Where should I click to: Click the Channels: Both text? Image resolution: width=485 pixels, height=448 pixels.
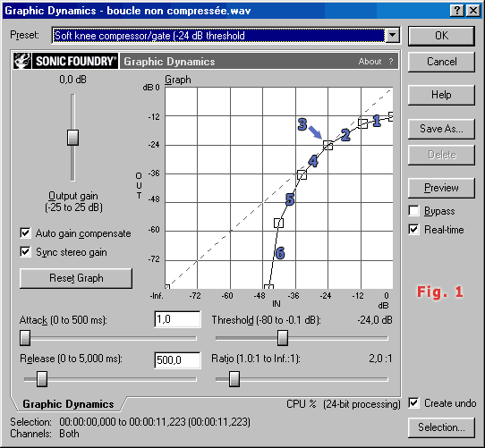pyautogui.click(x=45, y=434)
